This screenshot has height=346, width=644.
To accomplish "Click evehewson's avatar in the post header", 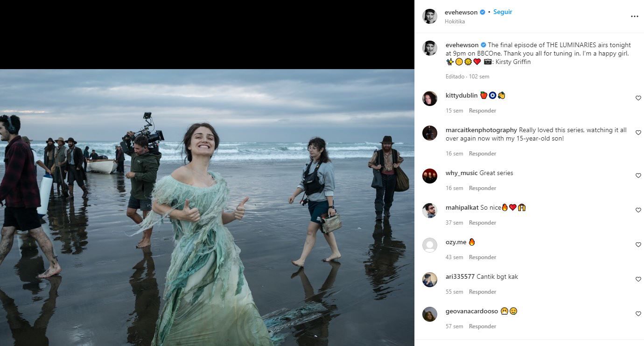I will pos(430,16).
